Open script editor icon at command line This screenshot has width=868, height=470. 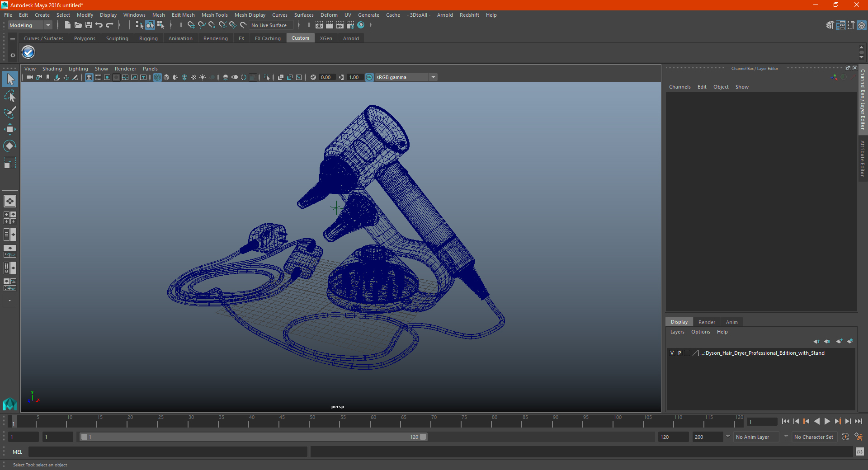[x=859, y=451]
